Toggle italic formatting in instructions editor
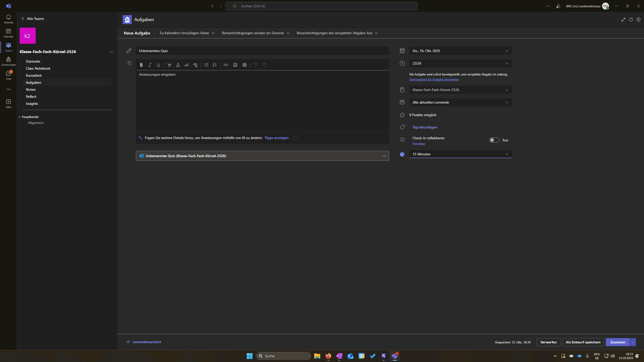This screenshot has width=644, height=362. [150, 65]
